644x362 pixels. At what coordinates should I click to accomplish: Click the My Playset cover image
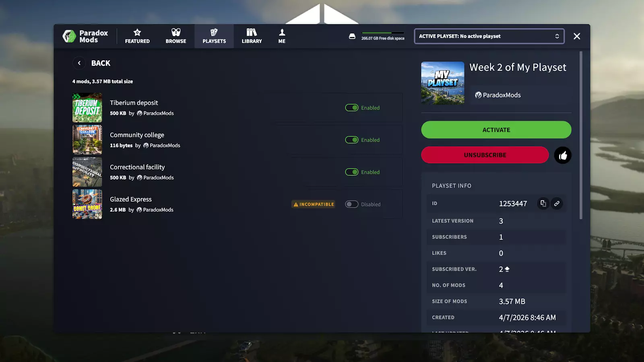443,83
